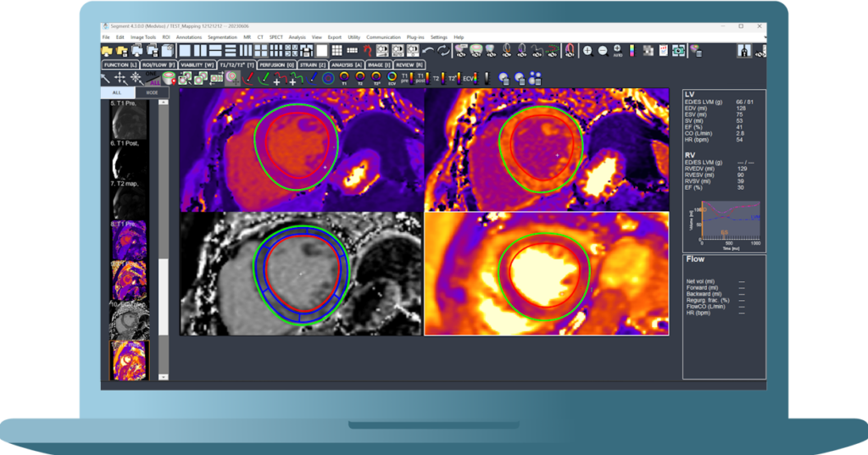Click the thumbnail scrollbar up arrow

(164, 103)
